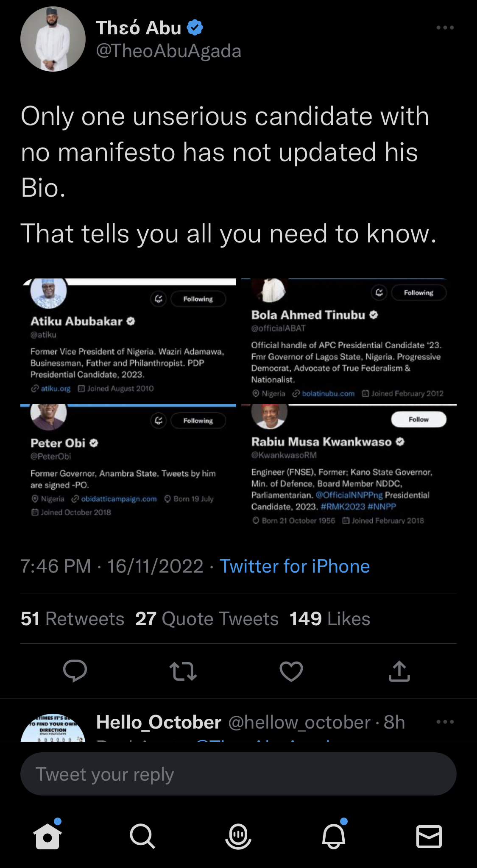Like the tweet with heart icon
477x868 pixels.
coord(291,671)
